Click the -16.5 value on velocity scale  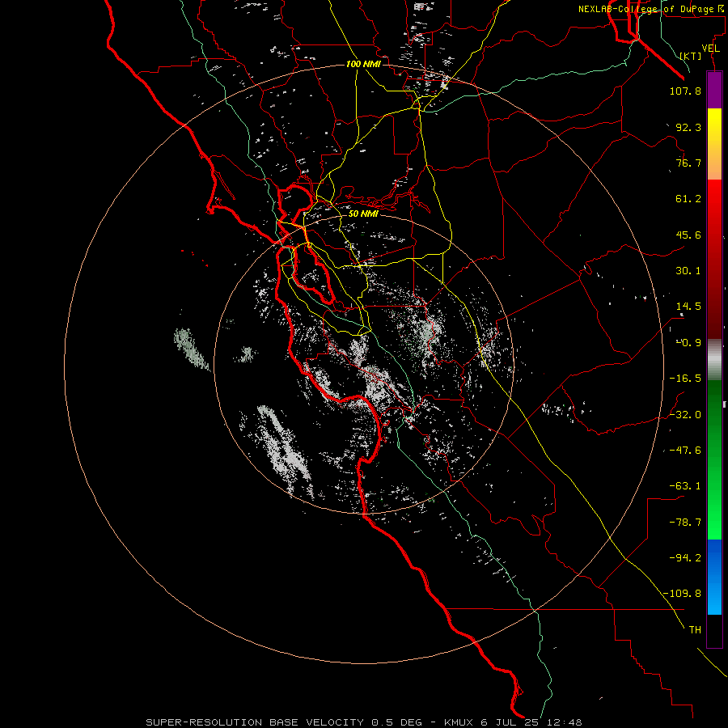click(685, 379)
